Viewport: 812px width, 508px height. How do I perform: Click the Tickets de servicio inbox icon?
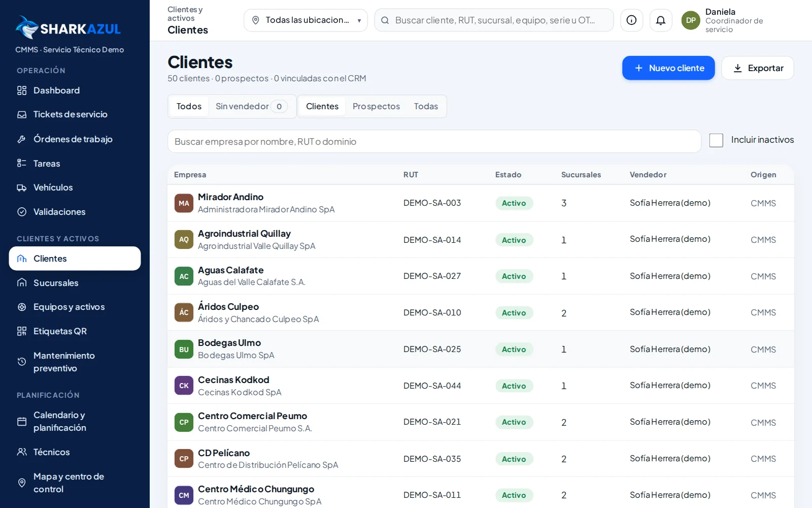point(22,115)
